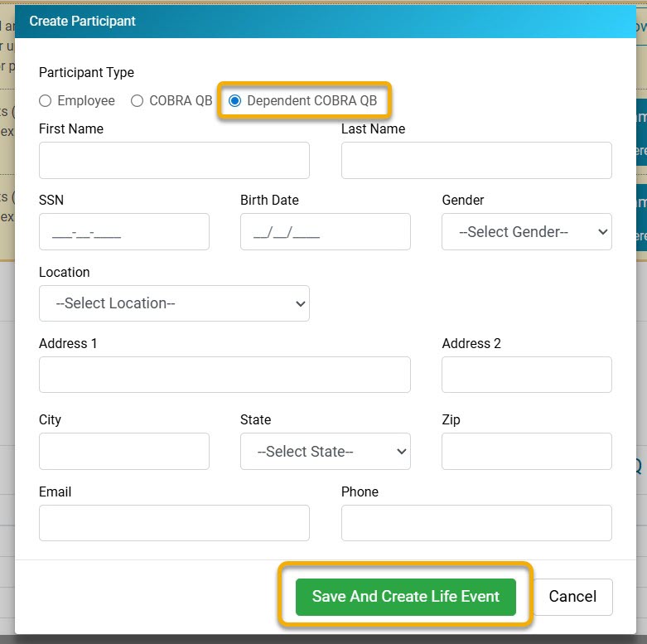This screenshot has height=644, width=647.
Task: Click into the Phone field
Action: (476, 523)
